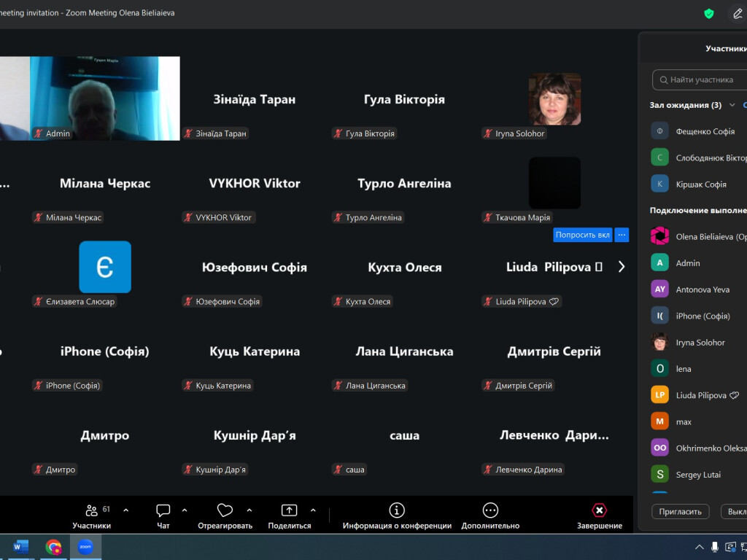The image size is (747, 560).
Task: Click the Invite button
Action: (681, 511)
